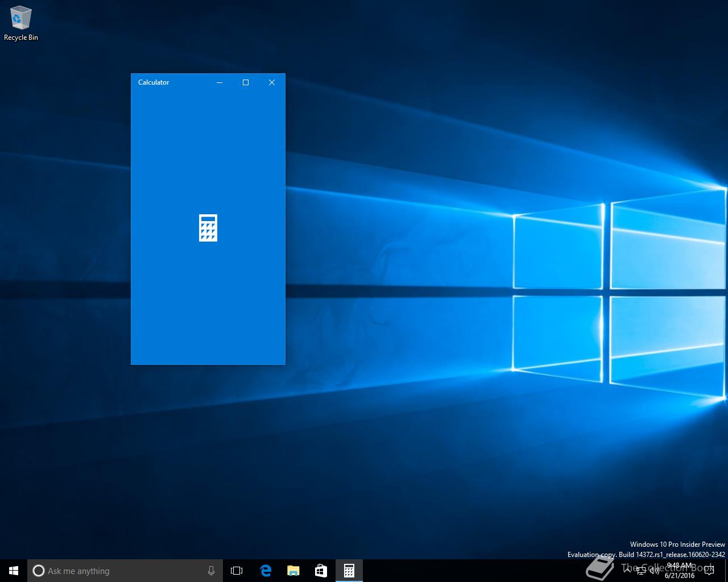This screenshot has height=582, width=728.
Task: Click the Show Desktop strip
Action: click(726, 571)
